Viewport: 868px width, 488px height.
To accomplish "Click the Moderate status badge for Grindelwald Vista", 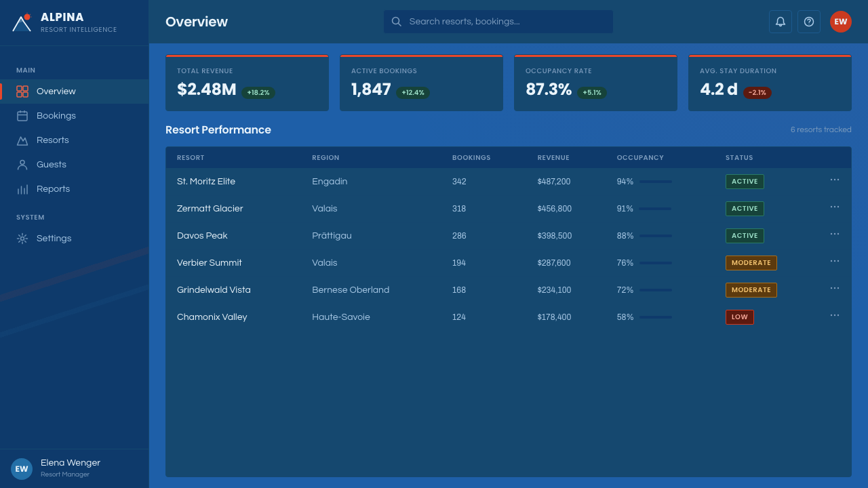I will click(x=751, y=290).
